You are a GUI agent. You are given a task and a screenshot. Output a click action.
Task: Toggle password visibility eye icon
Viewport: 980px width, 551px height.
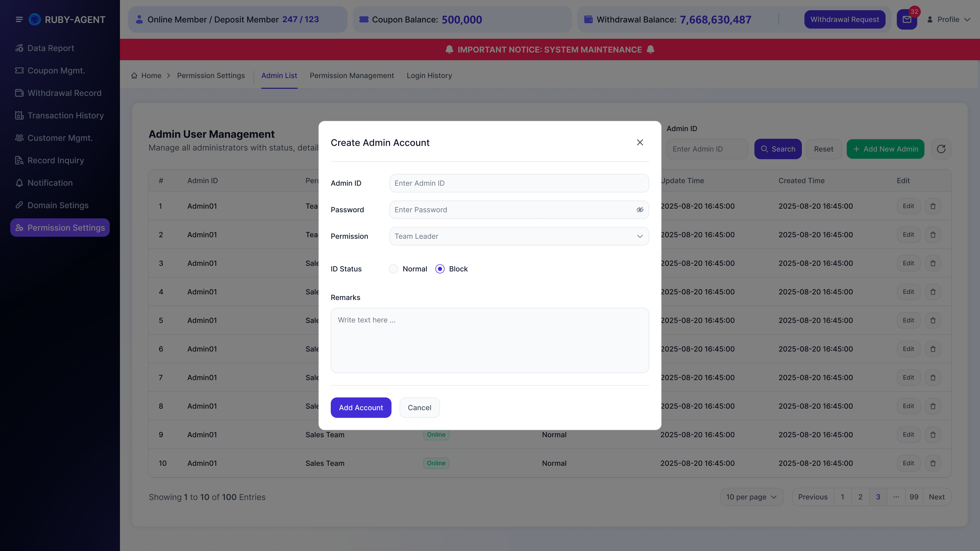tap(640, 210)
